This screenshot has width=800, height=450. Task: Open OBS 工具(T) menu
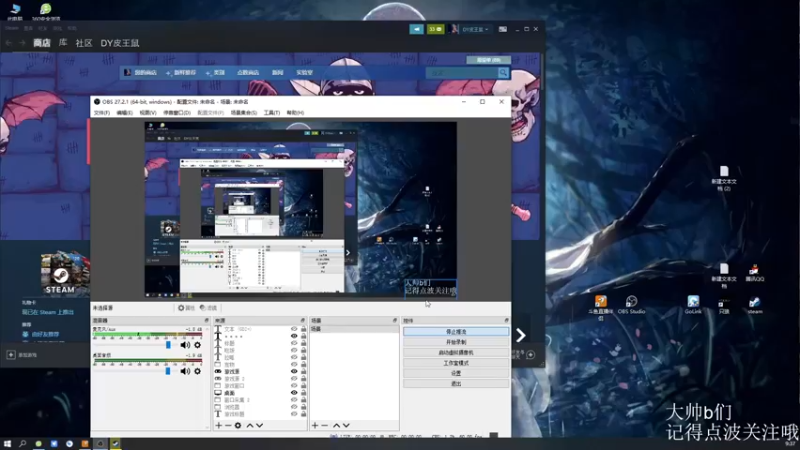[272, 113]
